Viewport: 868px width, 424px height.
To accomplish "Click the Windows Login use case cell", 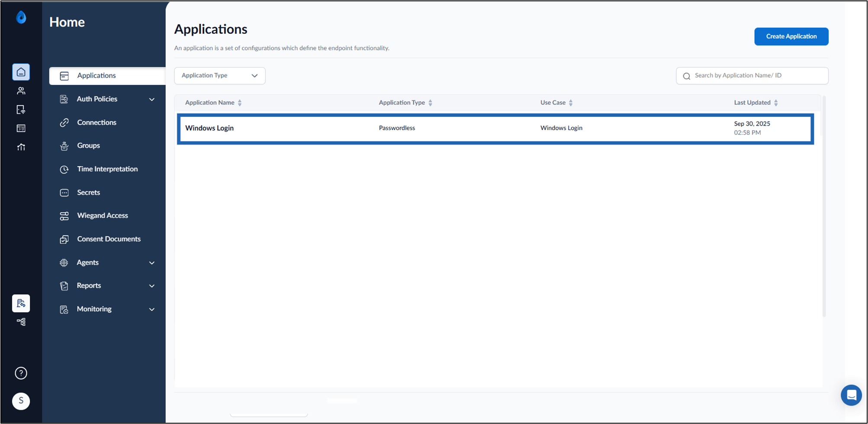I will pyautogui.click(x=561, y=128).
